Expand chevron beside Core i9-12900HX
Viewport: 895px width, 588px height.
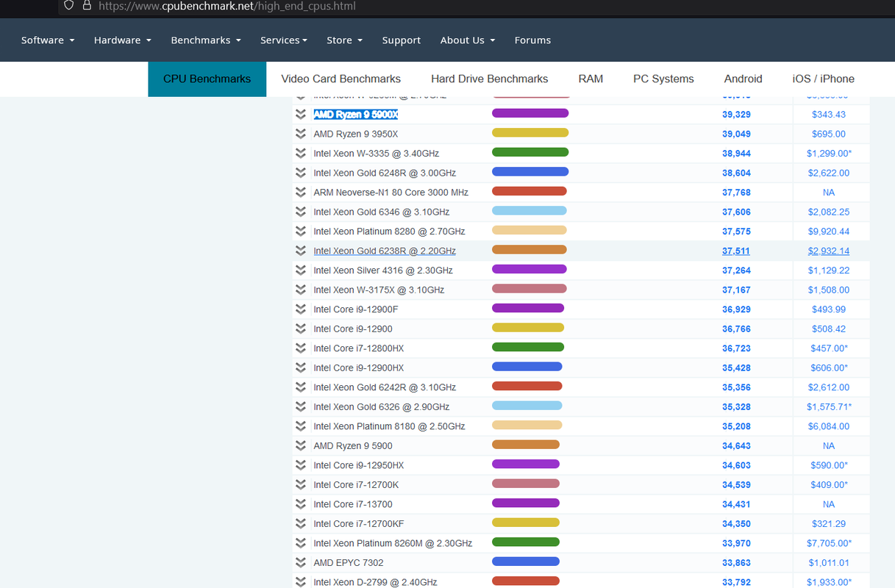[300, 367]
